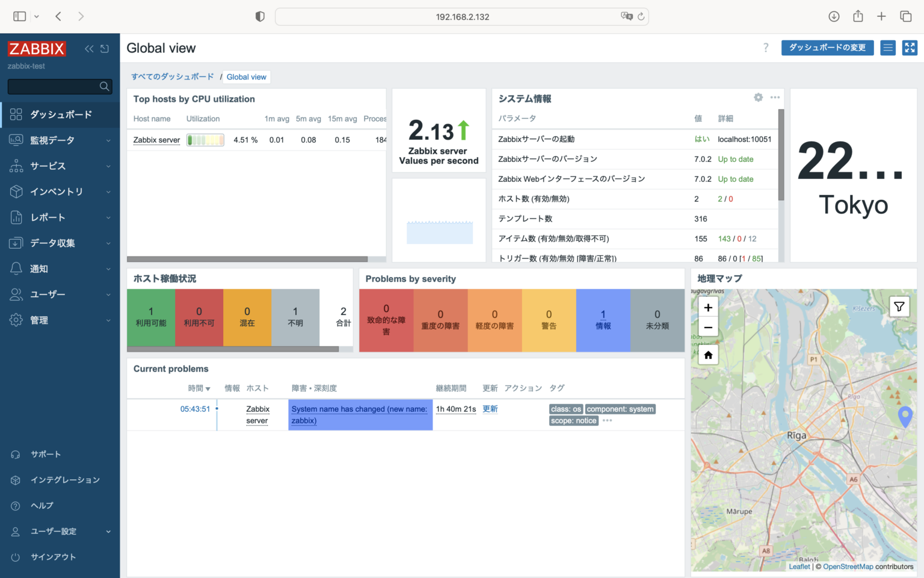Open the map filter funnel icon

(x=899, y=307)
